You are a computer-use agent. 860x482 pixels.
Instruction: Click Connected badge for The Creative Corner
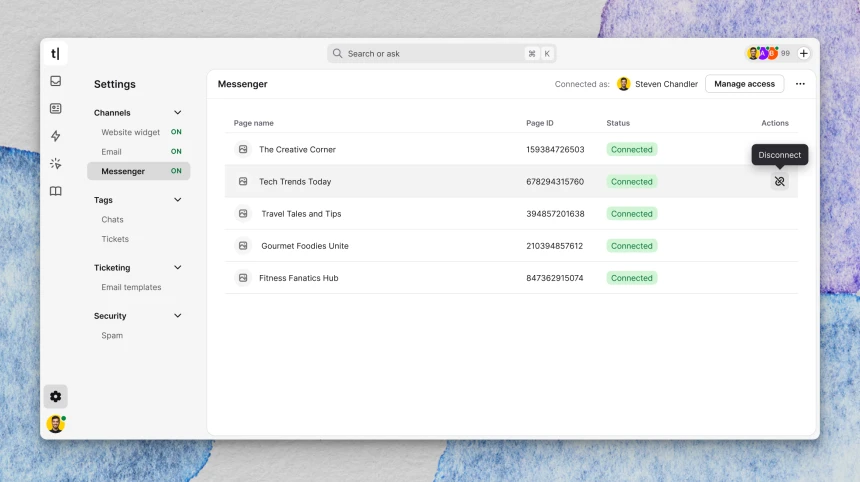click(x=632, y=149)
